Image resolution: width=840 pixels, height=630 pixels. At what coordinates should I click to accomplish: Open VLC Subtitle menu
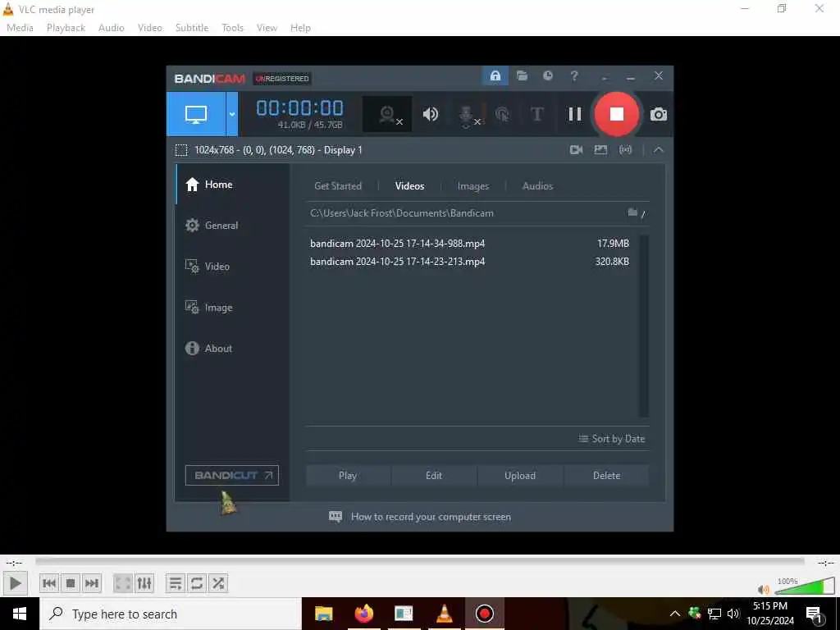coord(192,28)
